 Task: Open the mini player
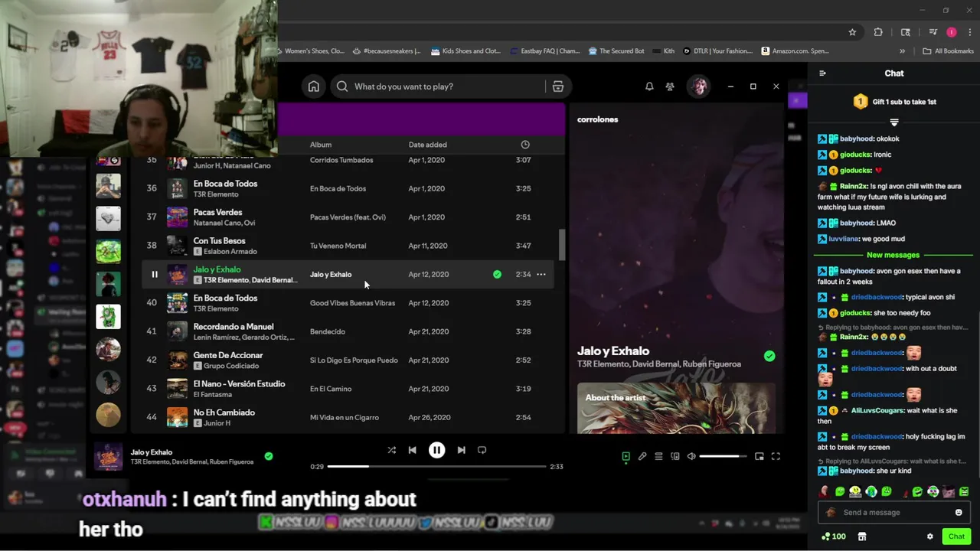759,456
